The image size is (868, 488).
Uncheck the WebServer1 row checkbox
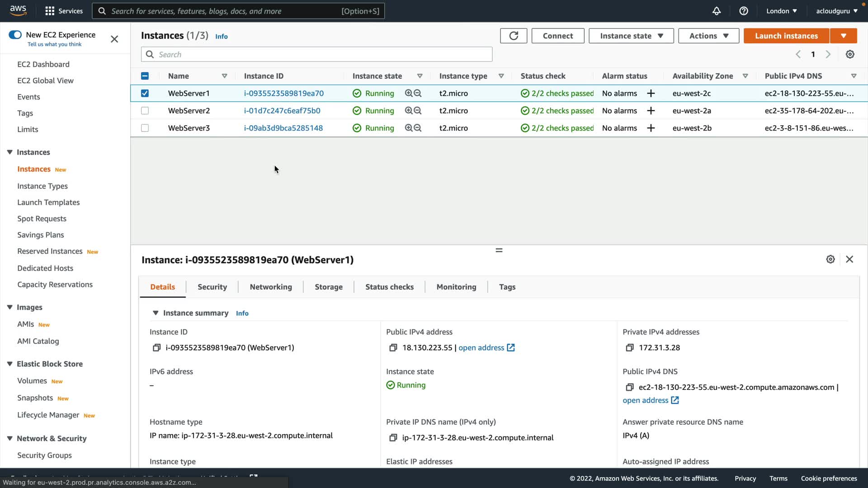click(145, 93)
